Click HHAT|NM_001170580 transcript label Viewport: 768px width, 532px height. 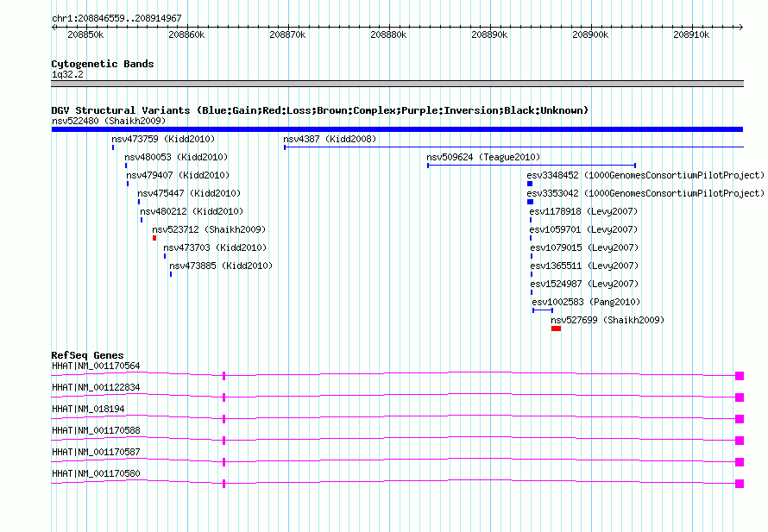pyautogui.click(x=96, y=473)
